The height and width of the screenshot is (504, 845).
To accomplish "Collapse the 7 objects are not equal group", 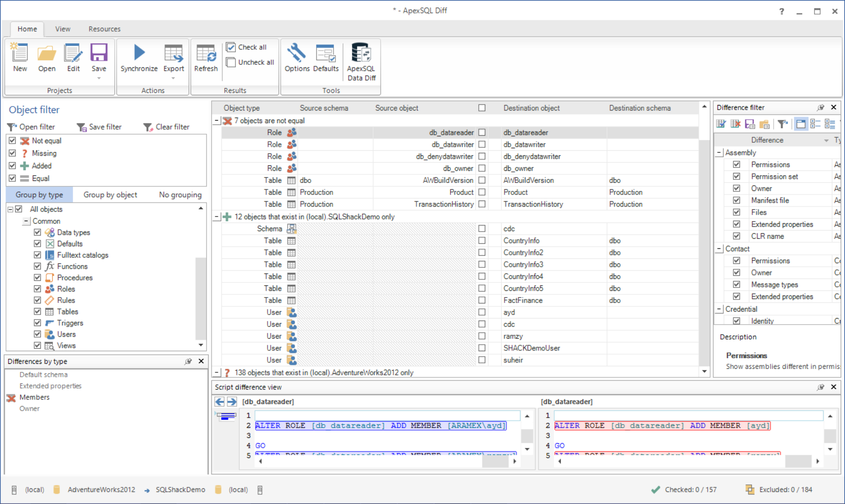I will pyautogui.click(x=217, y=121).
